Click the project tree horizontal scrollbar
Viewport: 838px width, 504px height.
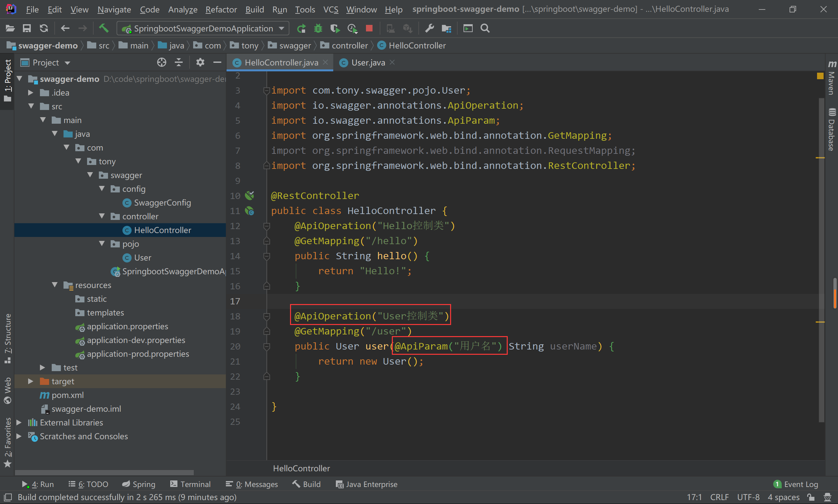coord(104,472)
